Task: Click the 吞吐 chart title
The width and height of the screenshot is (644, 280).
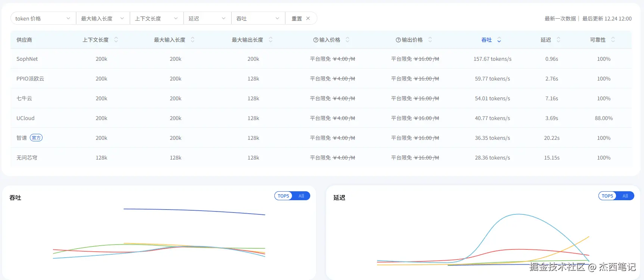Action: tap(15, 198)
